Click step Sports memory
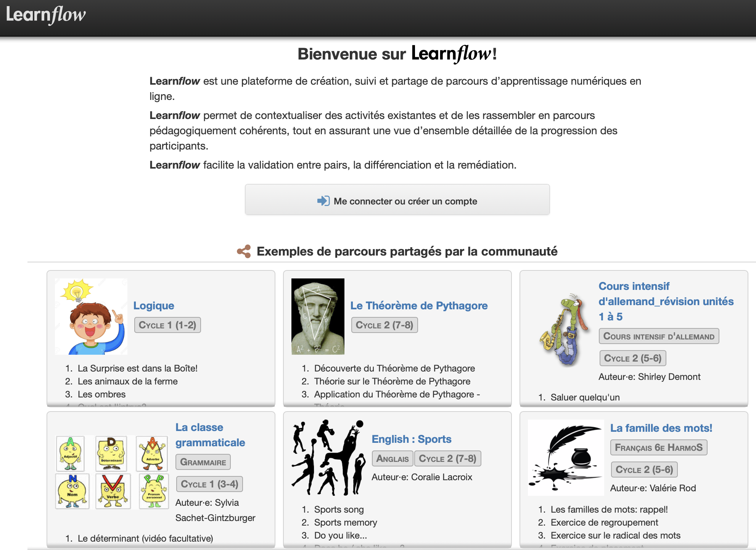This screenshot has height=550, width=756. point(346,523)
